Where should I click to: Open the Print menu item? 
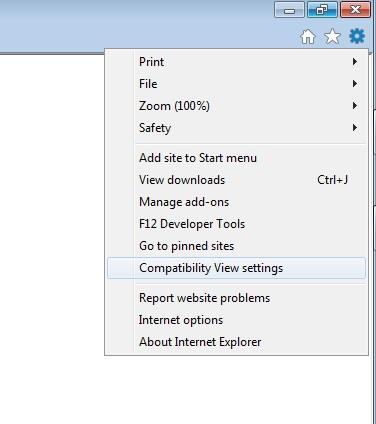(236, 62)
